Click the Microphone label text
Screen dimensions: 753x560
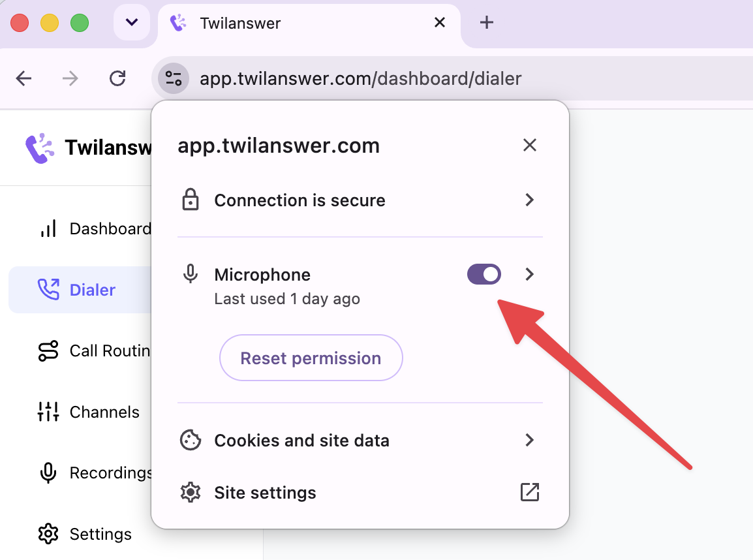click(262, 275)
